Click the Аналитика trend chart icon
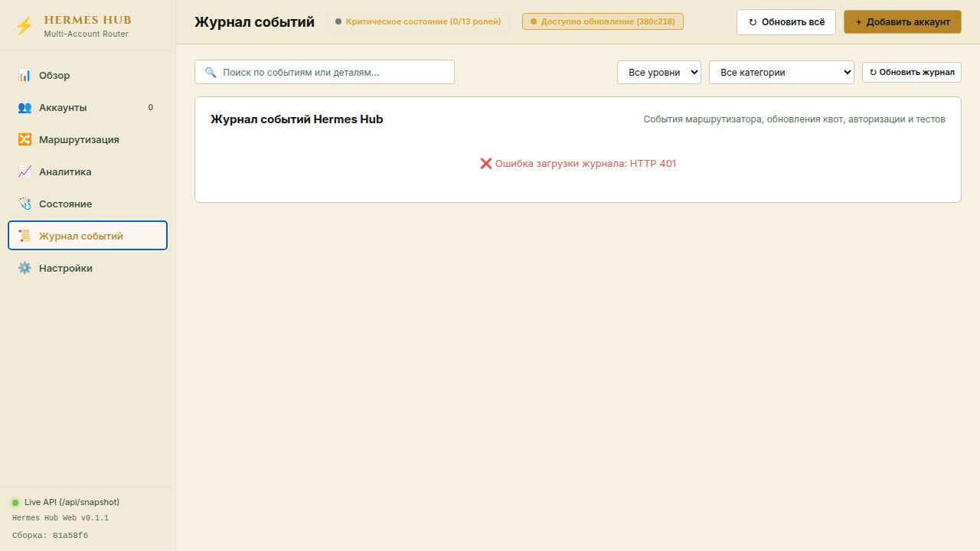980x551 pixels. (x=24, y=171)
